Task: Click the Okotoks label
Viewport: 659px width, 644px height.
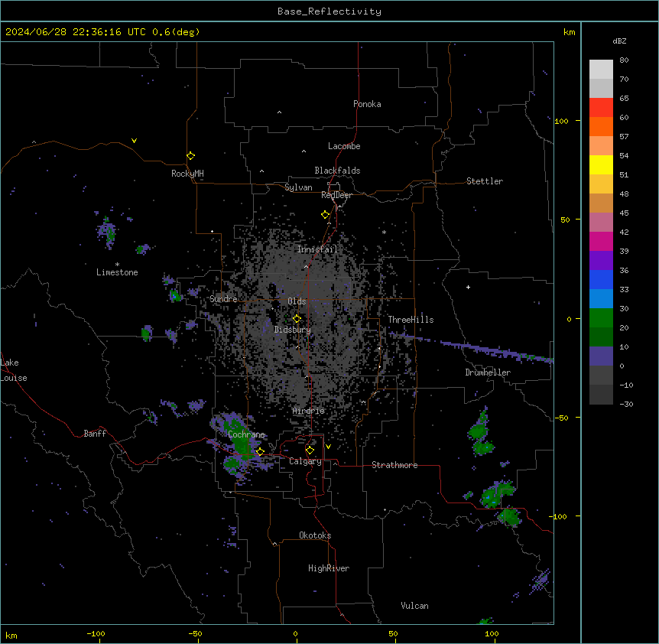Action: pyautogui.click(x=315, y=535)
